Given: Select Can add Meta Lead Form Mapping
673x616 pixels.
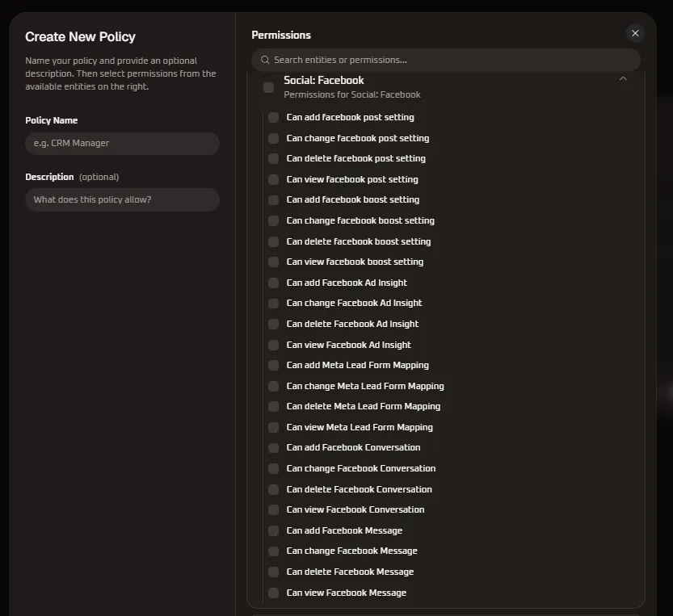Looking at the screenshot, I should click(x=273, y=365).
